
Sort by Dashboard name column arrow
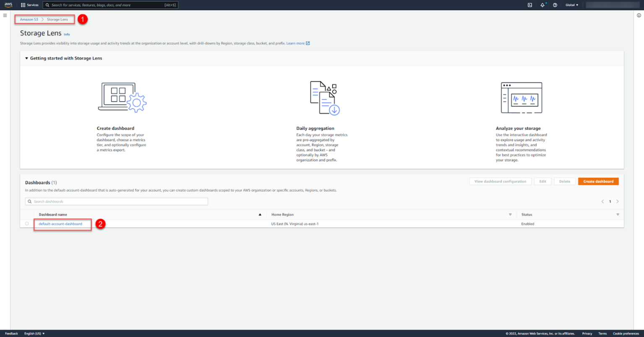pos(260,215)
